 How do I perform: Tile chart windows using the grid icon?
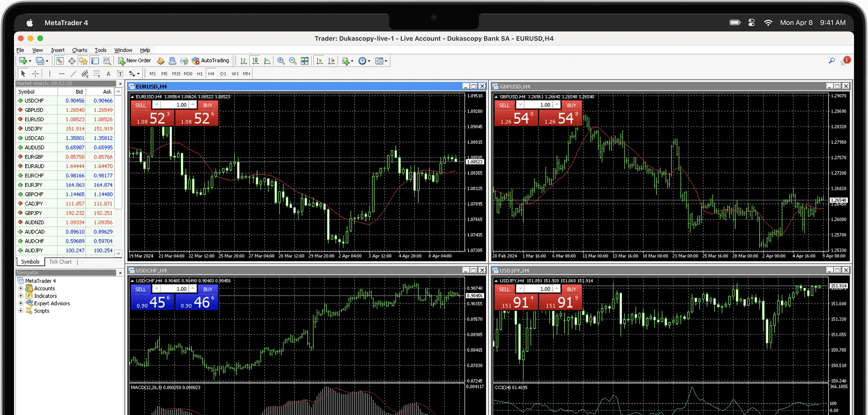tap(305, 61)
